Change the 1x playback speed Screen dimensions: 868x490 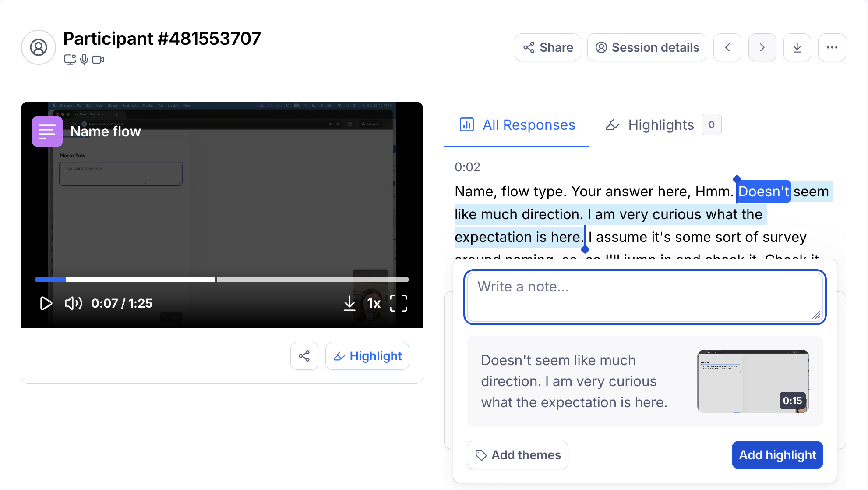374,303
